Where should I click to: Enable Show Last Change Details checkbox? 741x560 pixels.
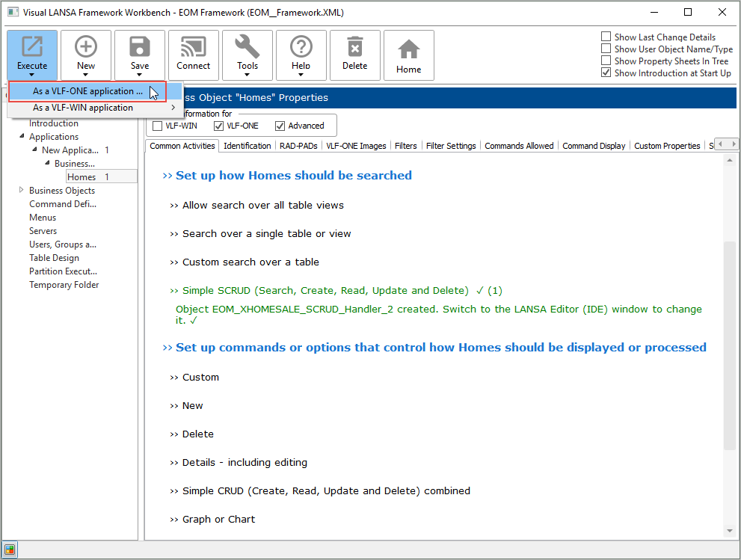[606, 37]
